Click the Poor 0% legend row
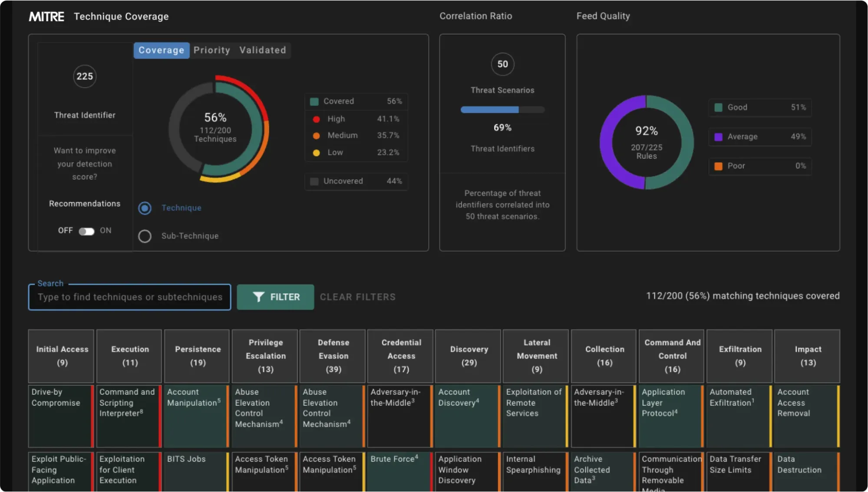Image resolution: width=868 pixels, height=492 pixels. click(760, 166)
